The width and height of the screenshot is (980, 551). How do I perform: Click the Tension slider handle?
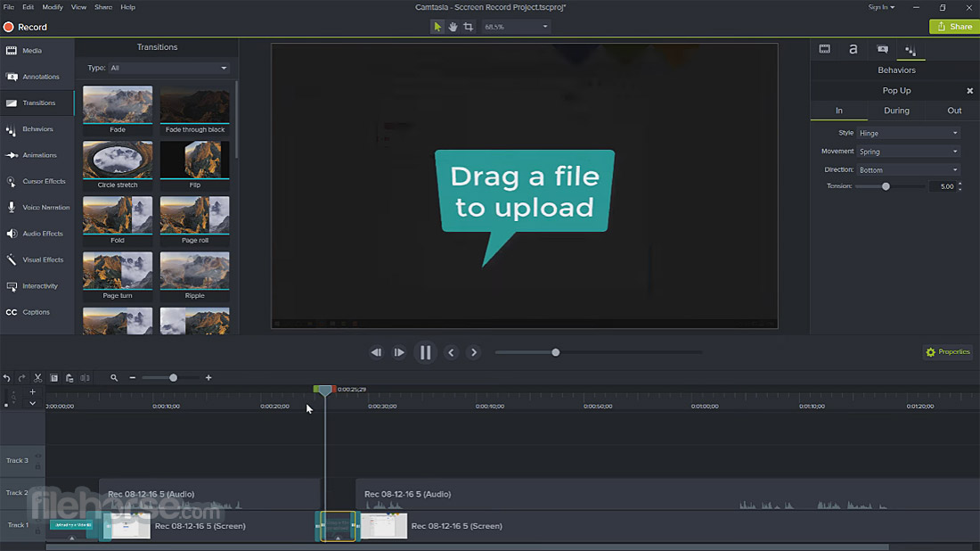point(886,186)
